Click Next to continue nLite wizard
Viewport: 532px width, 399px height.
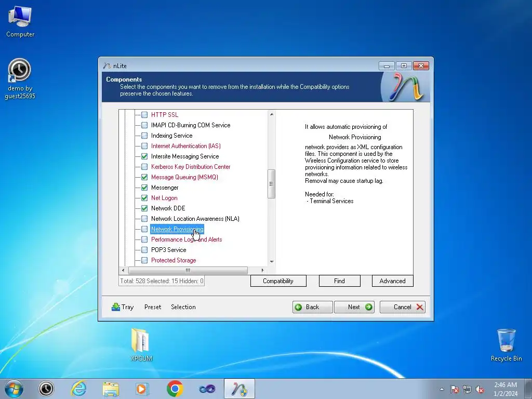point(354,307)
